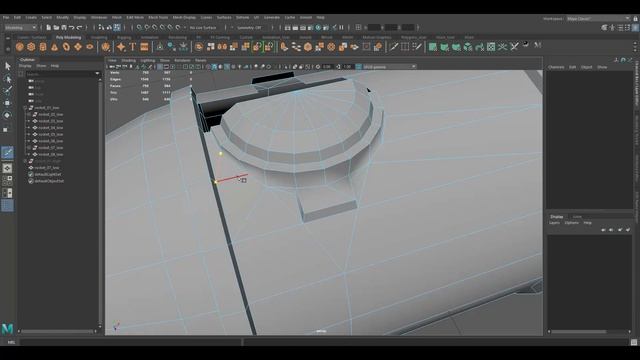Create a polygon sphere from the shelf
This screenshot has height=360, width=640.
[x=20, y=47]
